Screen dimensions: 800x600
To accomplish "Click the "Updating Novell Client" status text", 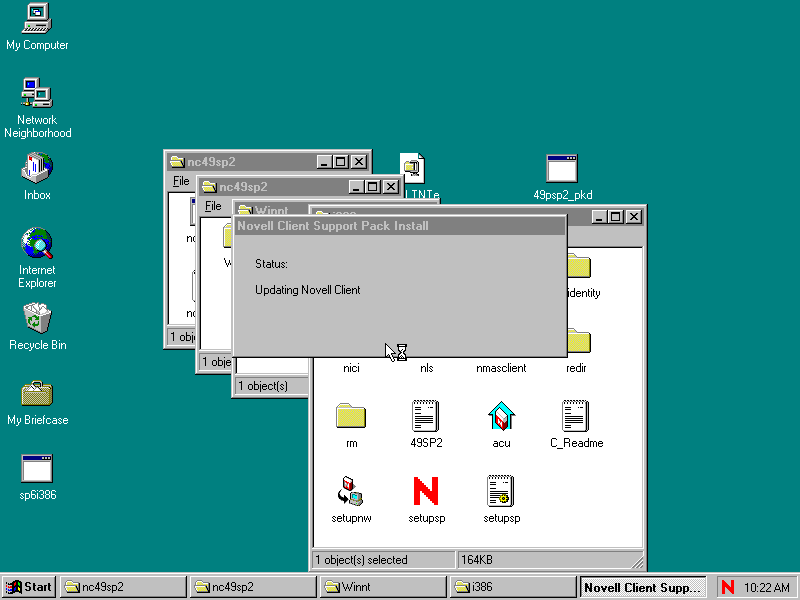I will click(308, 290).
